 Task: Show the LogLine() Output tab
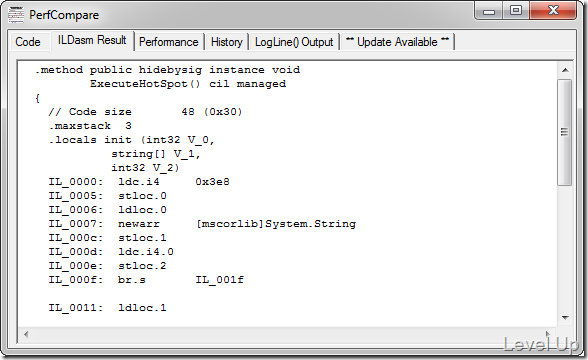click(x=294, y=42)
